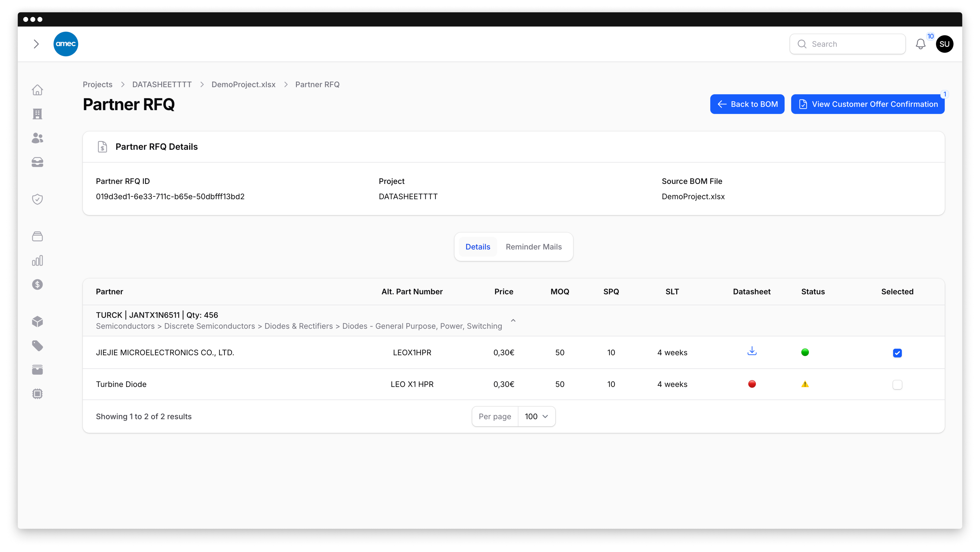
Task: Open the price tag sidebar icon
Action: pyautogui.click(x=37, y=346)
